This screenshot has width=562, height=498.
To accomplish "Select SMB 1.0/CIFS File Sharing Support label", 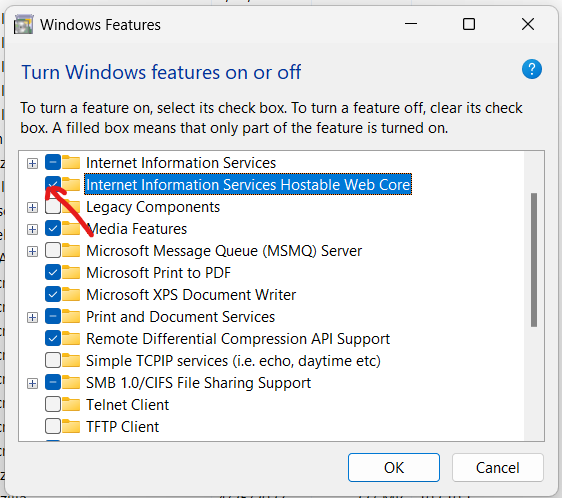I will click(x=198, y=383).
